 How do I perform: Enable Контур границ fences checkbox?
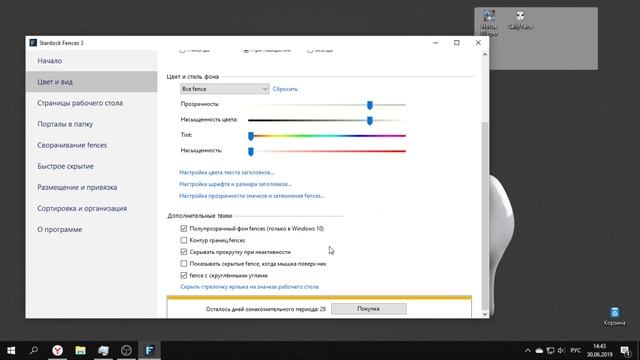184,240
